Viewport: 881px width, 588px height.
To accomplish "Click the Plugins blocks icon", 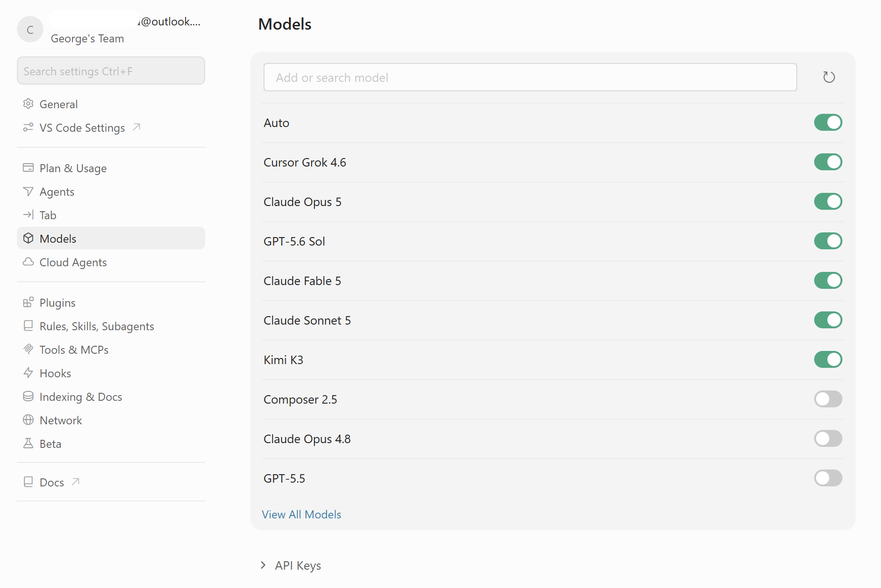I will [28, 302].
